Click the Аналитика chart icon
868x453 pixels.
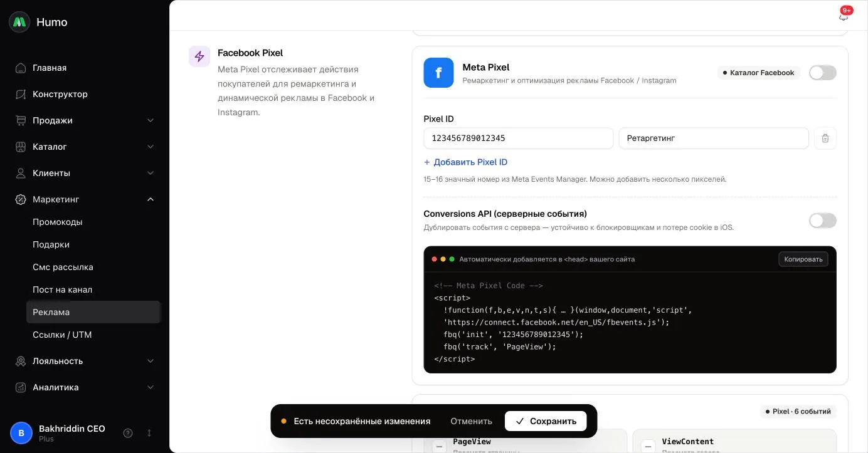tap(21, 387)
